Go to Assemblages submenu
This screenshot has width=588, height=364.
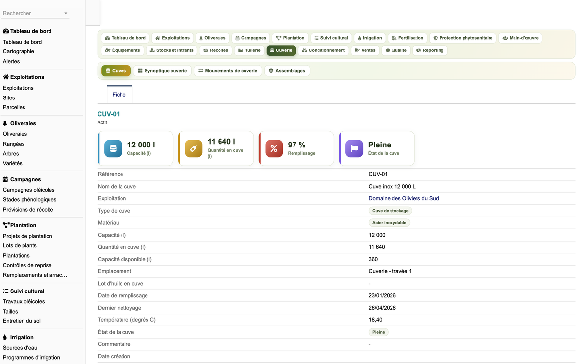287,71
